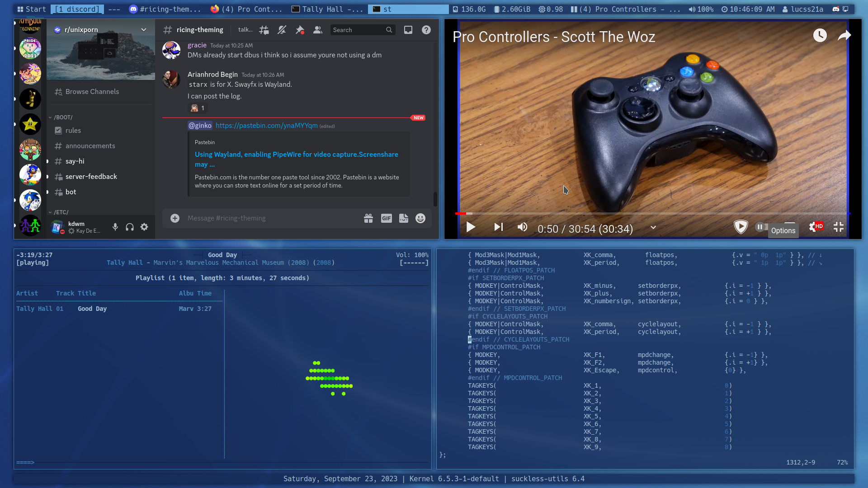Click the volume 100% status indicator

click(x=701, y=9)
